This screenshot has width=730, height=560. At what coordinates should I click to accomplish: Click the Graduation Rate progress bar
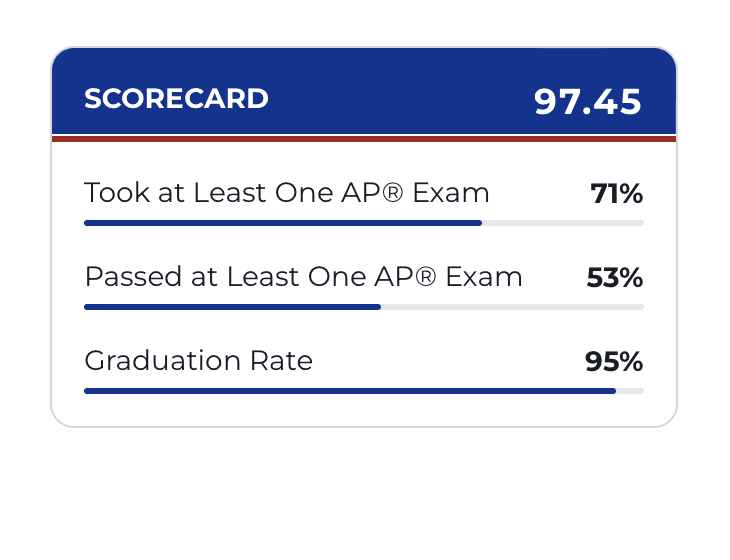click(364, 391)
